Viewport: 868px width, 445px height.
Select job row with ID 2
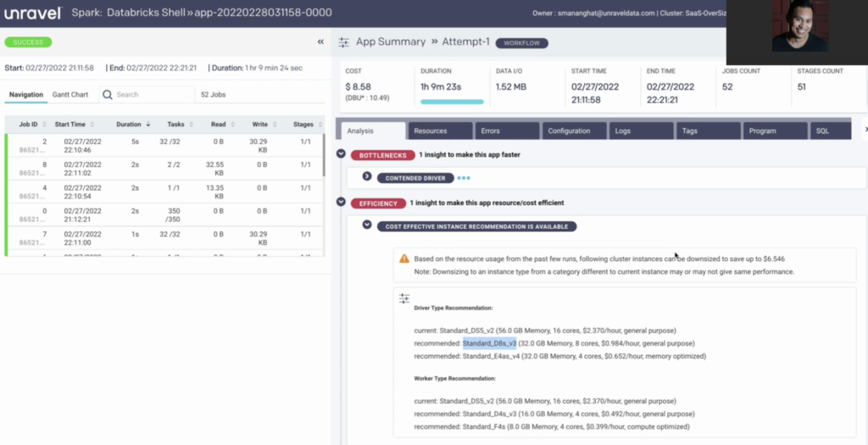point(164,146)
